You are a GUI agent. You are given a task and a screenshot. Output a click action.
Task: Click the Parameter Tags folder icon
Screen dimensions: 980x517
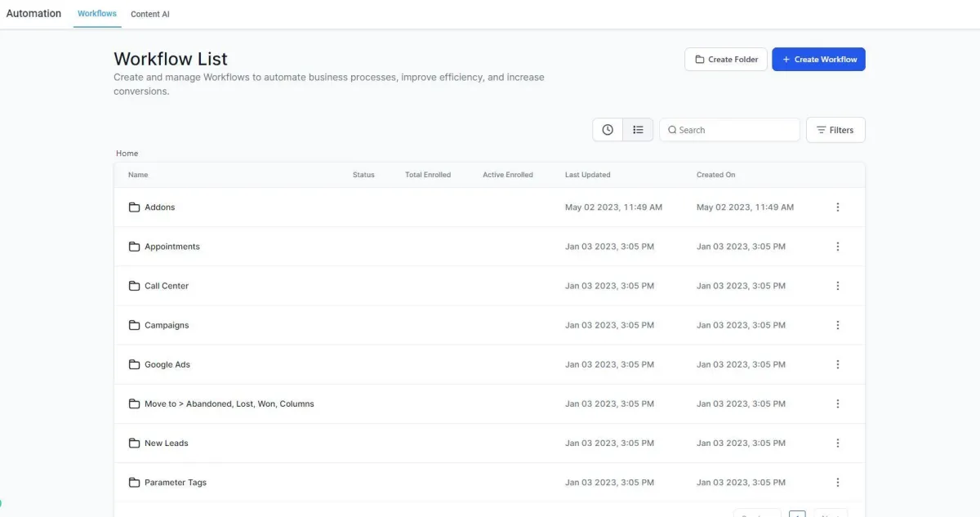[134, 483]
